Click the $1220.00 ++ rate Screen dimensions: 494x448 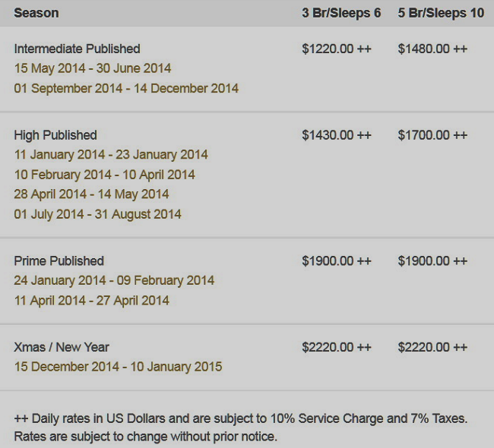point(337,49)
